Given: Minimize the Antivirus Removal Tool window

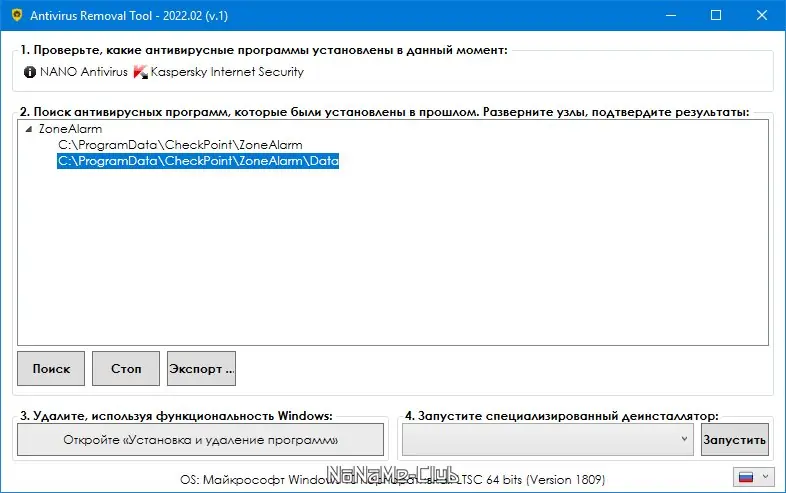Looking at the screenshot, I should point(671,16).
